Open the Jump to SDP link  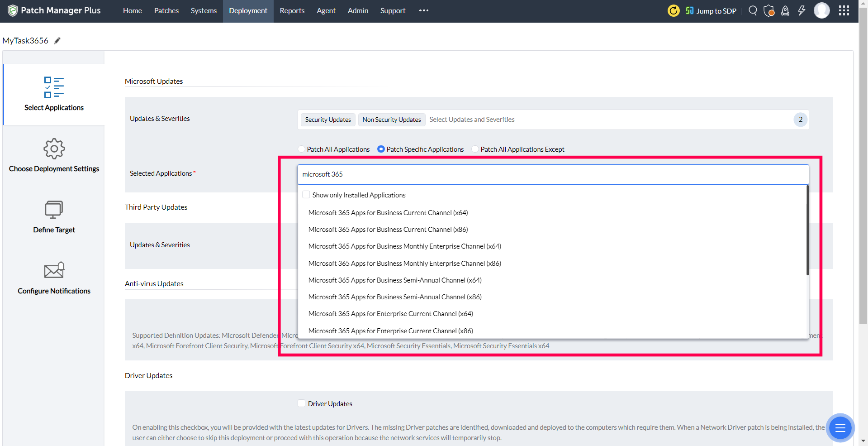point(711,11)
